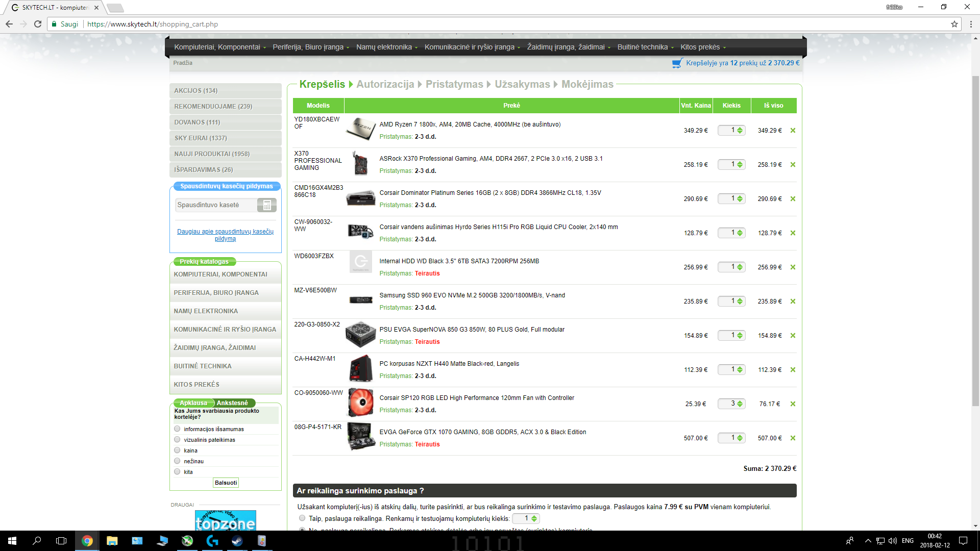Click the printer cartridge calculator icon
This screenshot has width=980, height=551.
click(267, 205)
